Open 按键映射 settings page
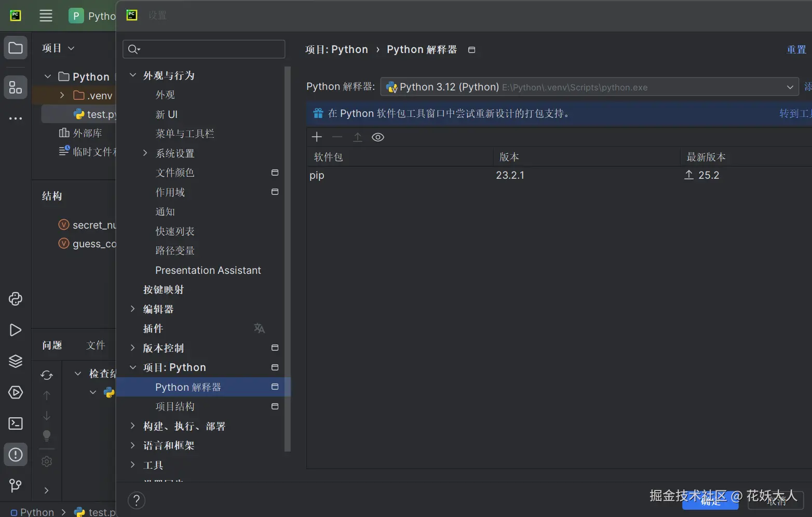812x517 pixels. click(x=163, y=290)
